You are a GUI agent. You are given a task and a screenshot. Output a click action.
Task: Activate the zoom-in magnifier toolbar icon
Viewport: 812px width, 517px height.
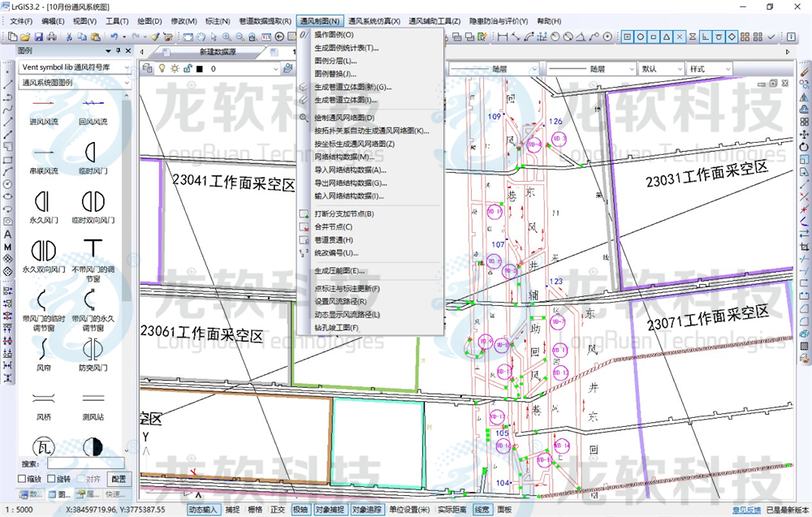[x=227, y=36]
